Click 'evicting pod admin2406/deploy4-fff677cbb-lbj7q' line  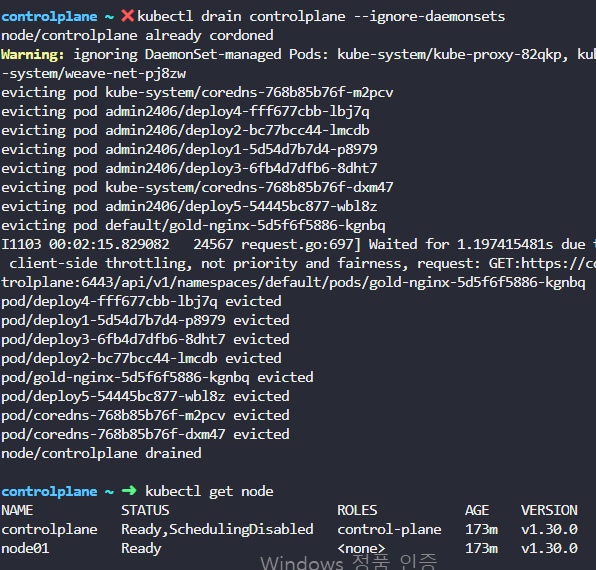(x=185, y=112)
